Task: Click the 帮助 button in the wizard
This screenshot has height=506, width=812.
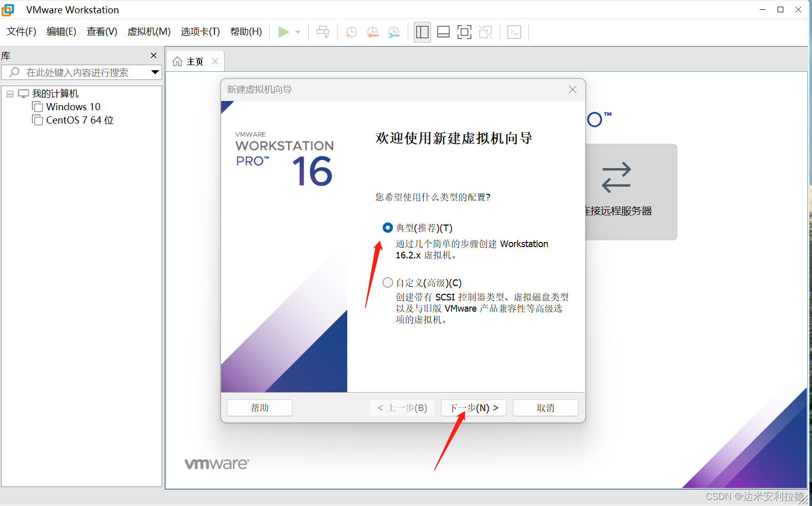Action: [260, 408]
